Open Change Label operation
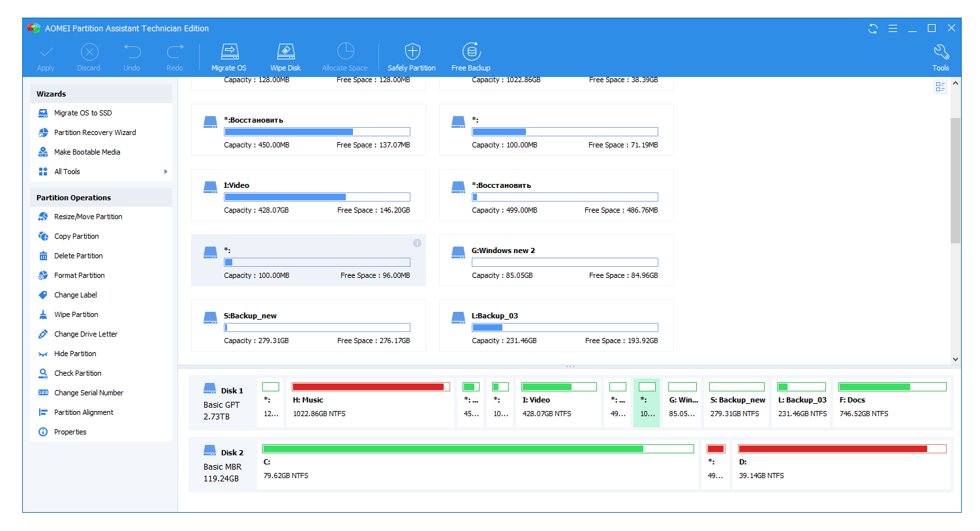 [76, 295]
